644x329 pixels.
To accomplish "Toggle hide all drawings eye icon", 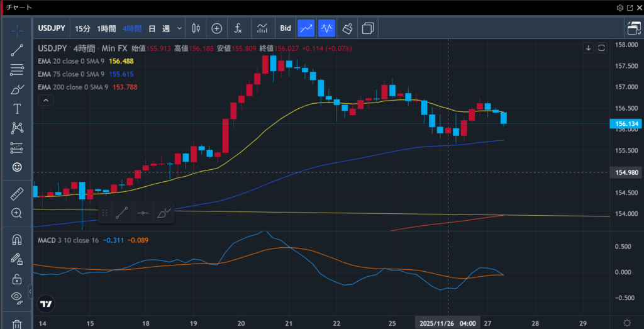I will [17, 298].
